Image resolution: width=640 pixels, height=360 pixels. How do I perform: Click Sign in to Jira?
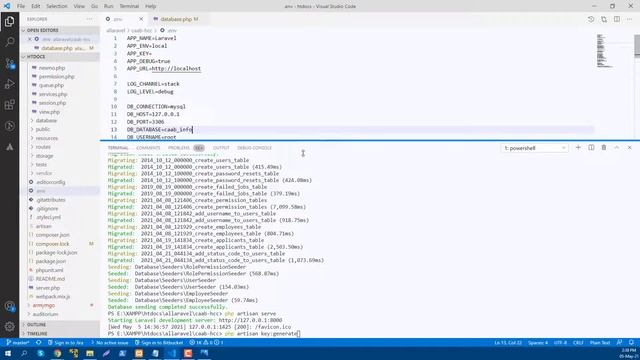65,342
